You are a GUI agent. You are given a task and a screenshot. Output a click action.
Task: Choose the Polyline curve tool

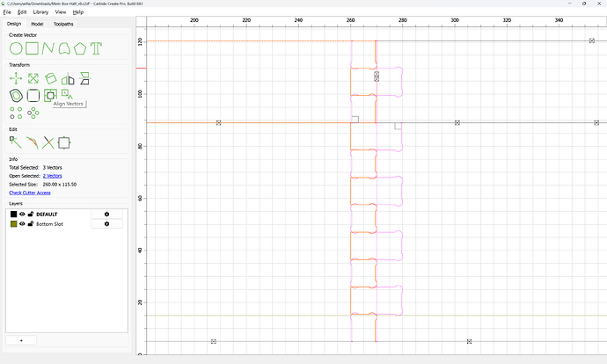pyautogui.click(x=48, y=48)
